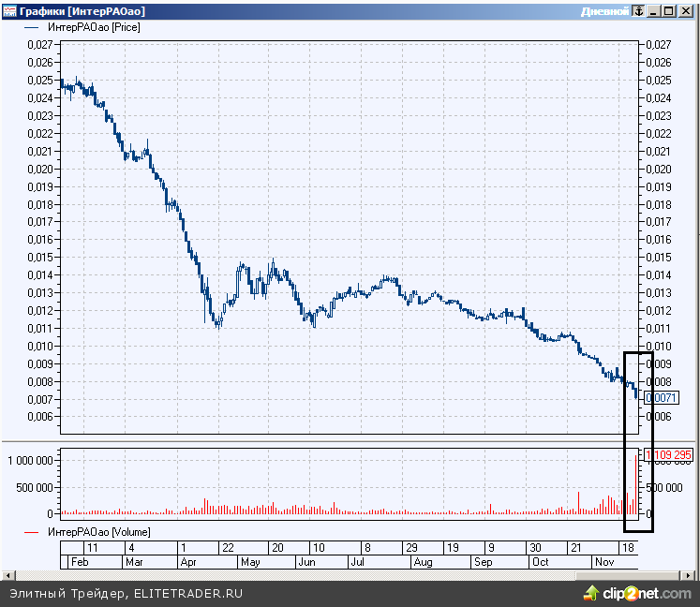
Task: Open the ELITETRADER.RU watermark link
Action: [188, 593]
